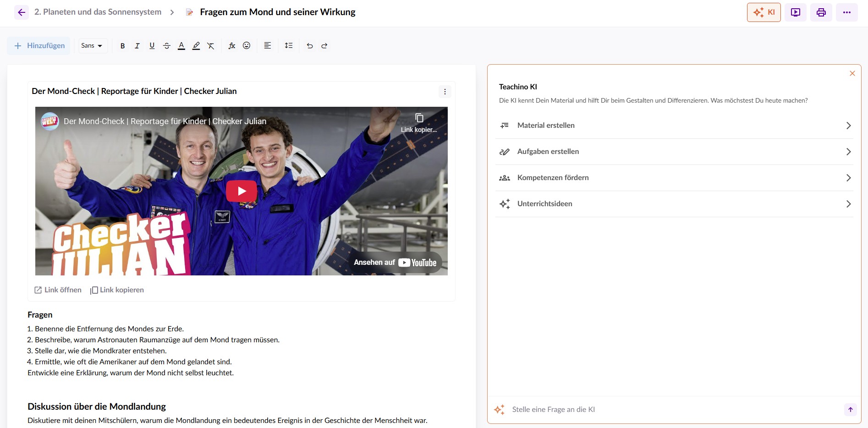Image resolution: width=868 pixels, height=428 pixels.
Task: Undo the last edit
Action: click(x=310, y=46)
